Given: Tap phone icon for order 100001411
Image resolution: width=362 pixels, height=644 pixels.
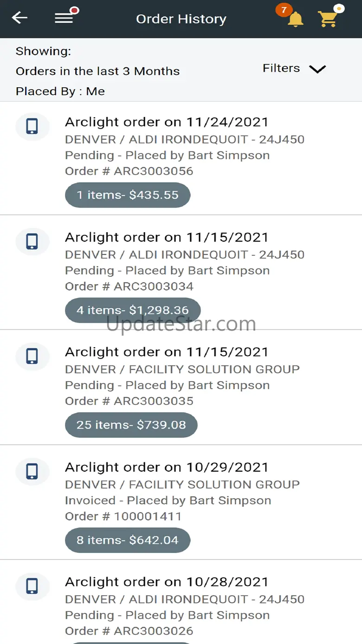Looking at the screenshot, I should click(32, 471).
